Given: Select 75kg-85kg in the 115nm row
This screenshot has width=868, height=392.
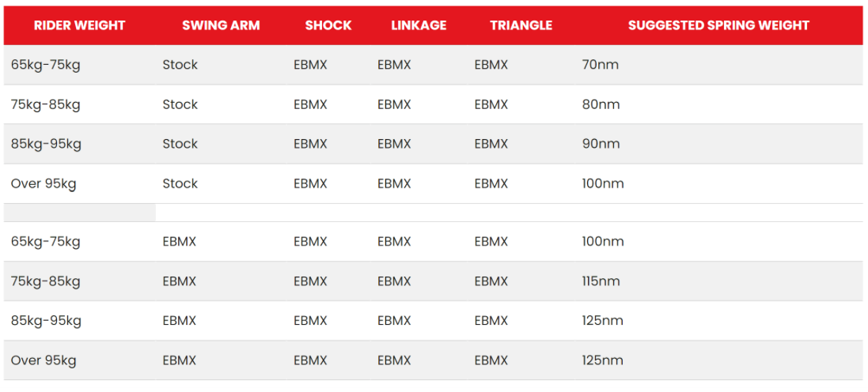Looking at the screenshot, I should tap(46, 281).
